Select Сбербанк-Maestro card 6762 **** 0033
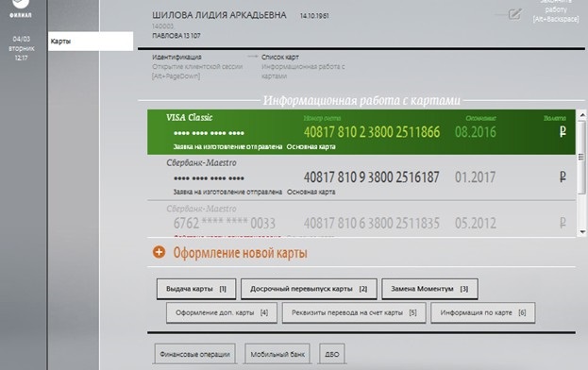This screenshot has width=588, height=370. [361, 219]
